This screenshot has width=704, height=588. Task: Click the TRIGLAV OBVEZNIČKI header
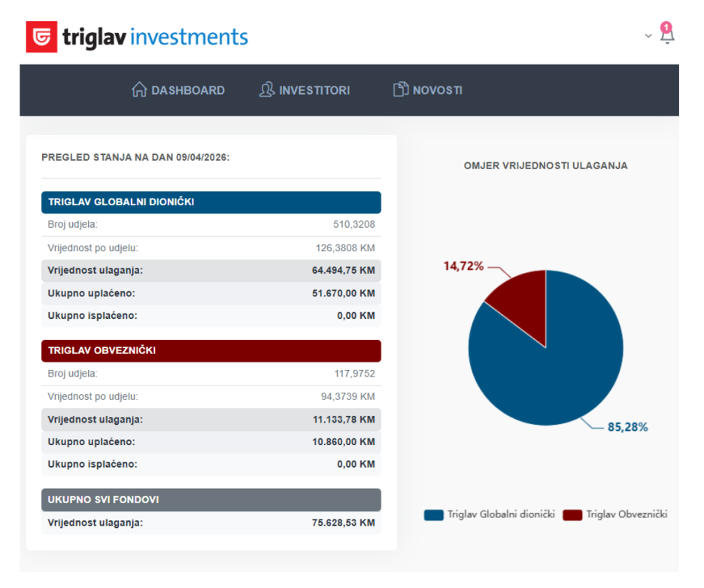[211, 350]
